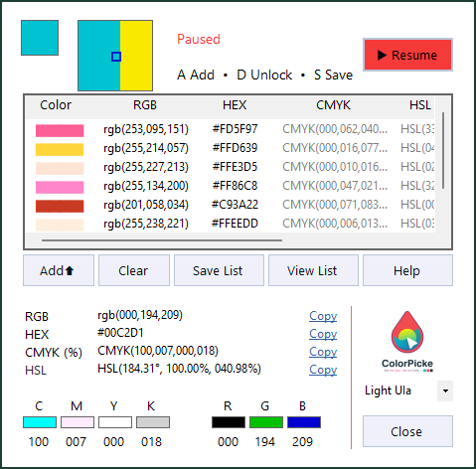Click the C value 100

coord(39,442)
